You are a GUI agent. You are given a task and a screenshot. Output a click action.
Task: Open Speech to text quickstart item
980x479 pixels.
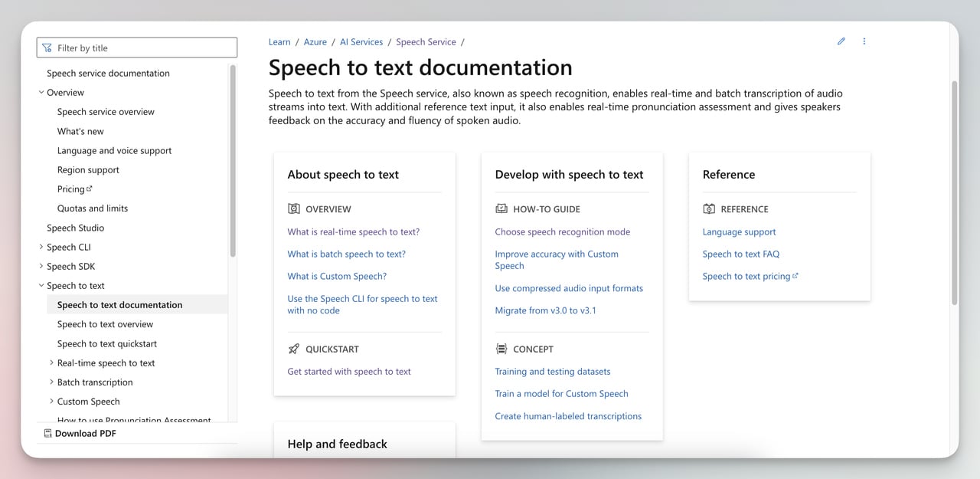(x=107, y=343)
